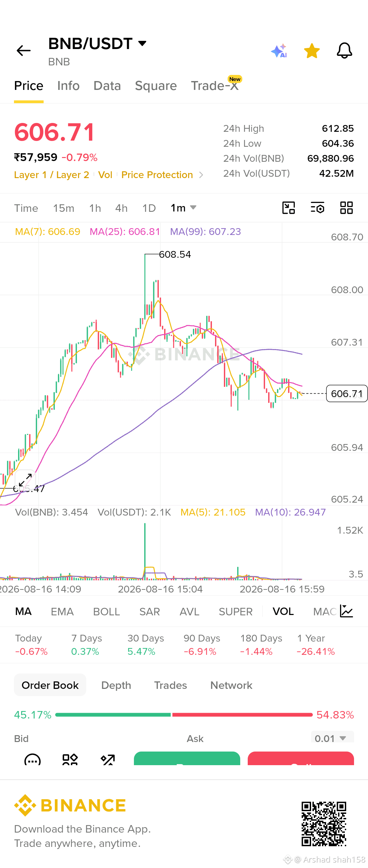The height and width of the screenshot is (868, 368).
Task: Switch to the Trades tab
Action: point(171,685)
